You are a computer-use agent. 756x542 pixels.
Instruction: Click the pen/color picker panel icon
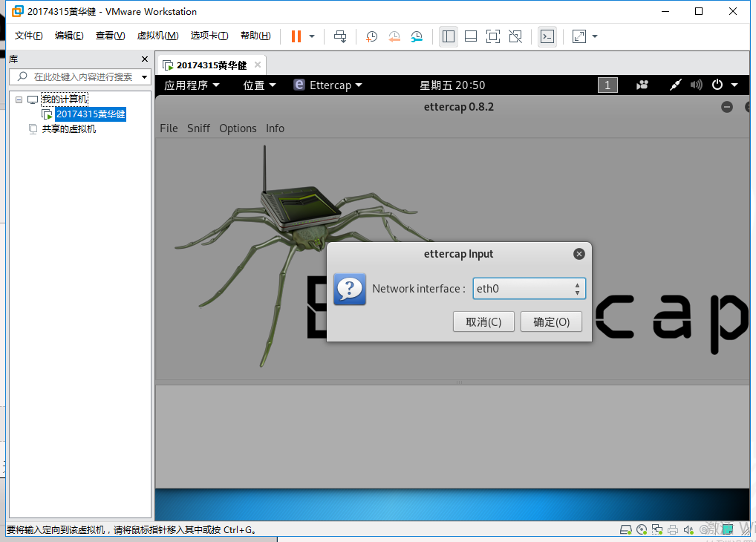coord(675,85)
